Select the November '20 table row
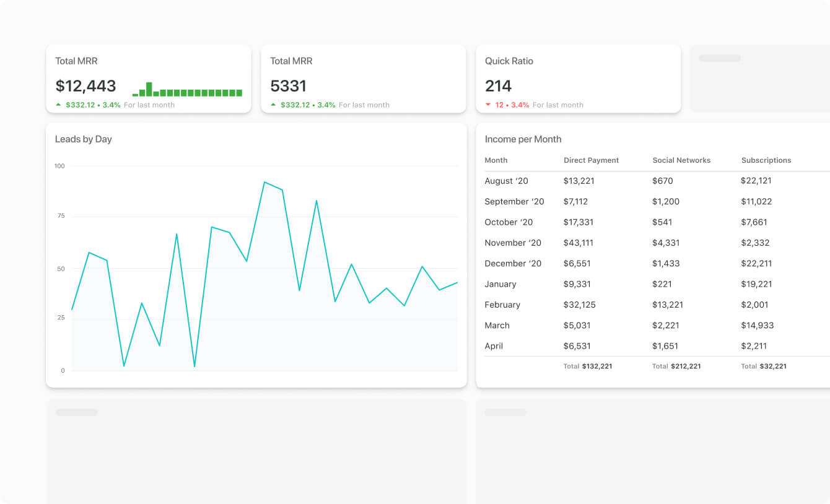This screenshot has width=830, height=504. 657,243
